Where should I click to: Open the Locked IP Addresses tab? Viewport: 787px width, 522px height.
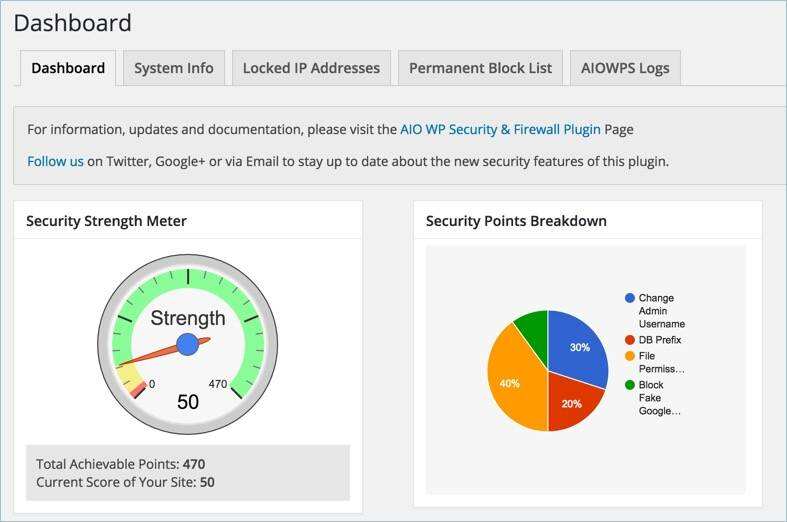click(x=311, y=68)
